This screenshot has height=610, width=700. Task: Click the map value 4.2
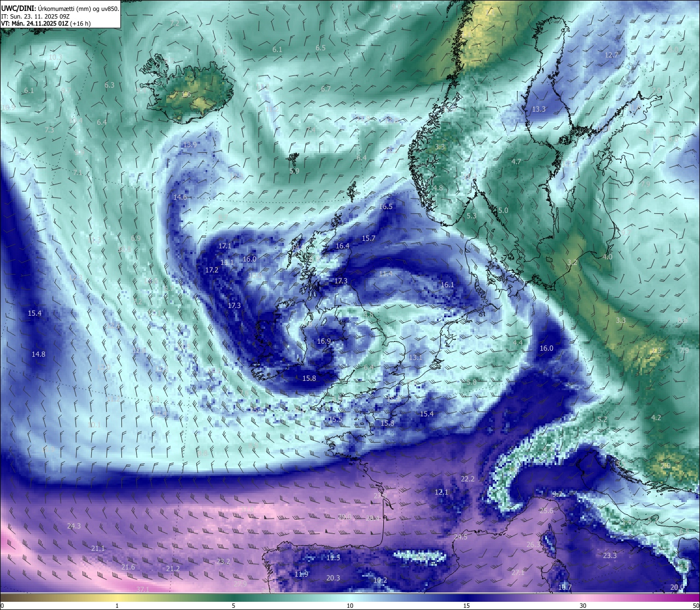[656, 418]
